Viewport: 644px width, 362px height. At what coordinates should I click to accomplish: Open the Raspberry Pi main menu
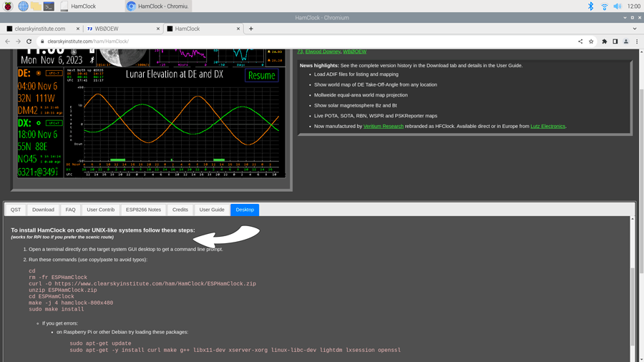[8, 6]
